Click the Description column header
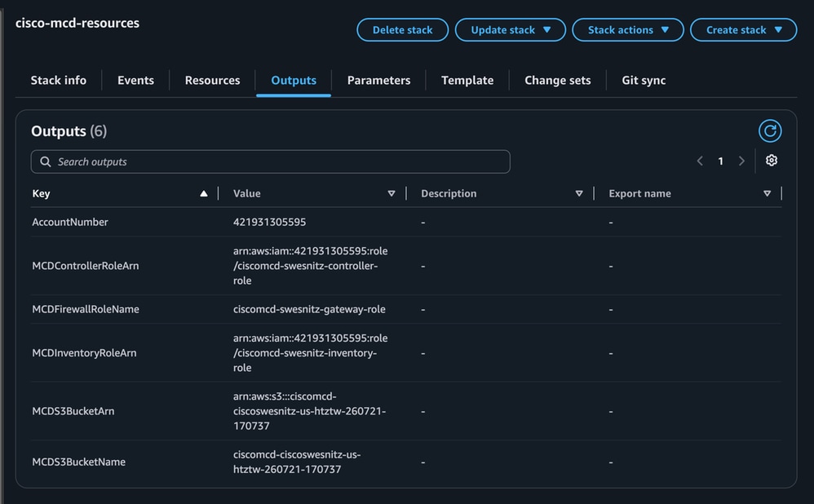 pos(449,193)
